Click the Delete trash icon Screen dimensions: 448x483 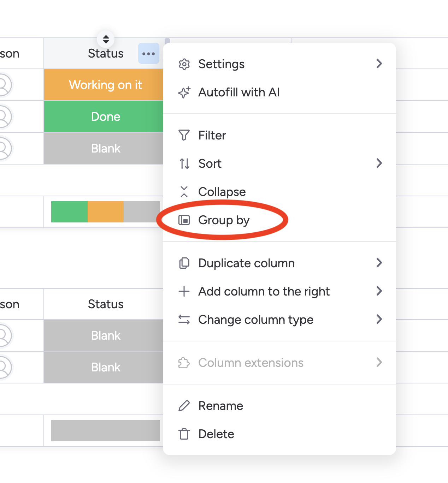pos(184,434)
